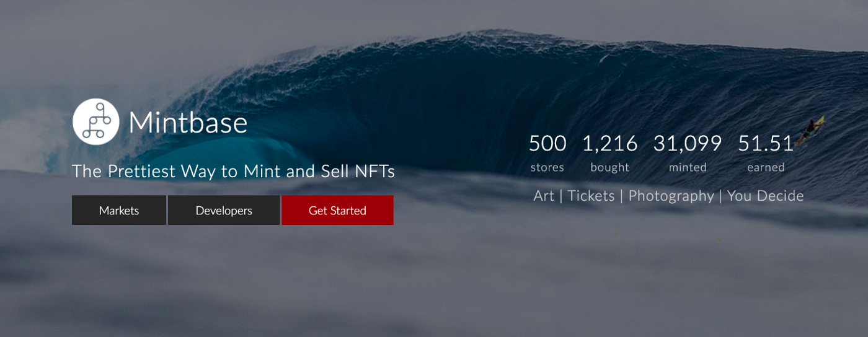Viewport: 868px width, 337px height.
Task: Select the Tickets category text
Action: [x=591, y=196]
